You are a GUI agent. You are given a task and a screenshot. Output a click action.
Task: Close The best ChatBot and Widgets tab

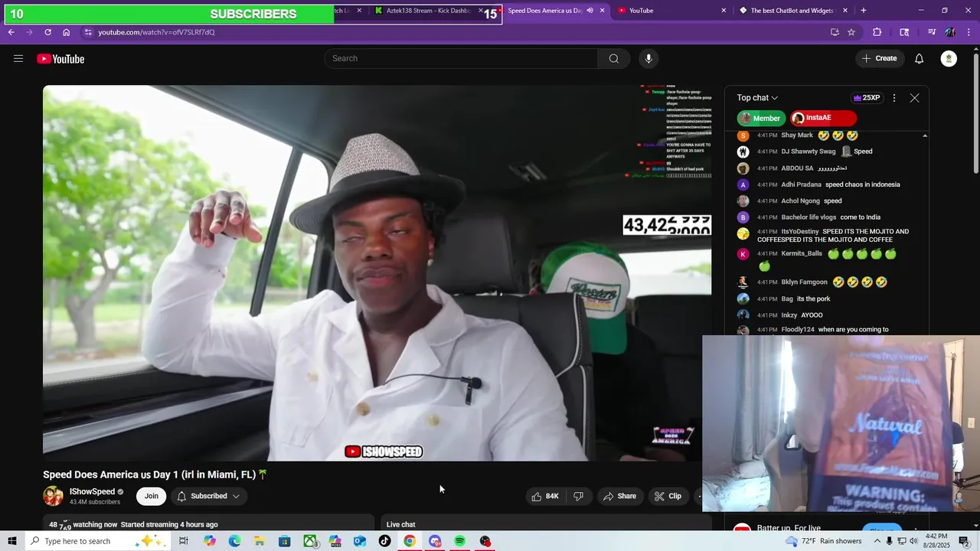click(845, 11)
